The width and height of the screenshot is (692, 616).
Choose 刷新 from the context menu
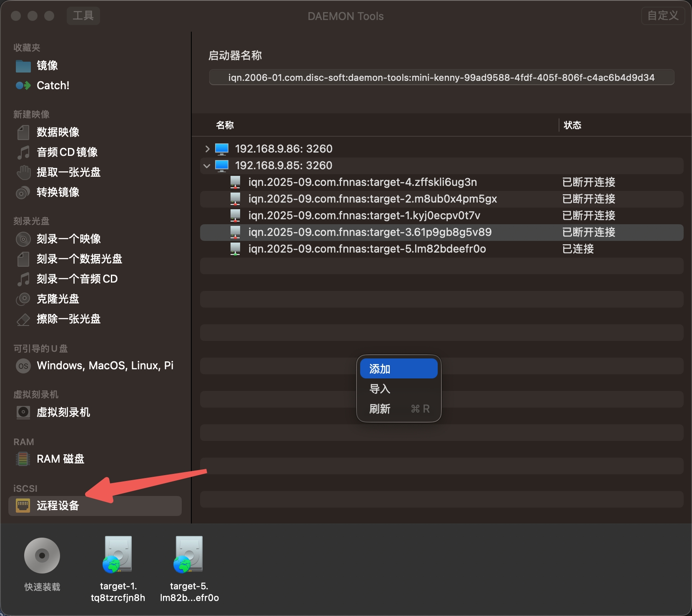(x=399, y=409)
